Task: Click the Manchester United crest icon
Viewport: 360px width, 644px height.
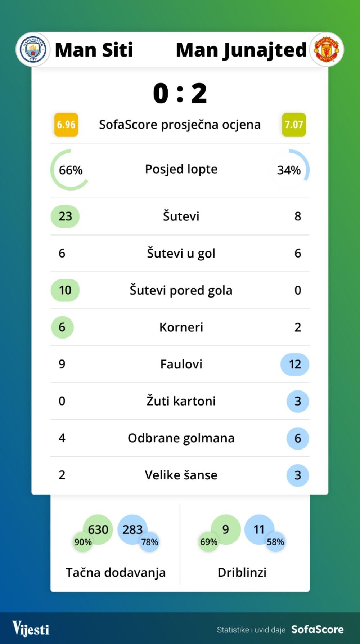Action: [x=327, y=50]
